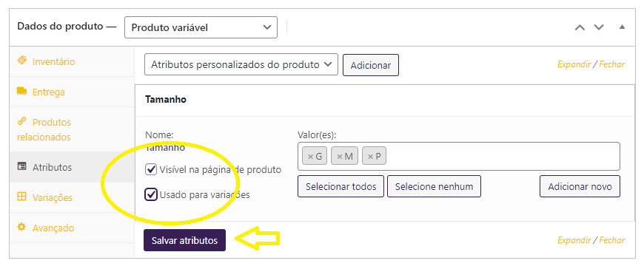The width and height of the screenshot is (644, 269).
Task: Click the Avançado gear icon
Action: [x=21, y=227]
